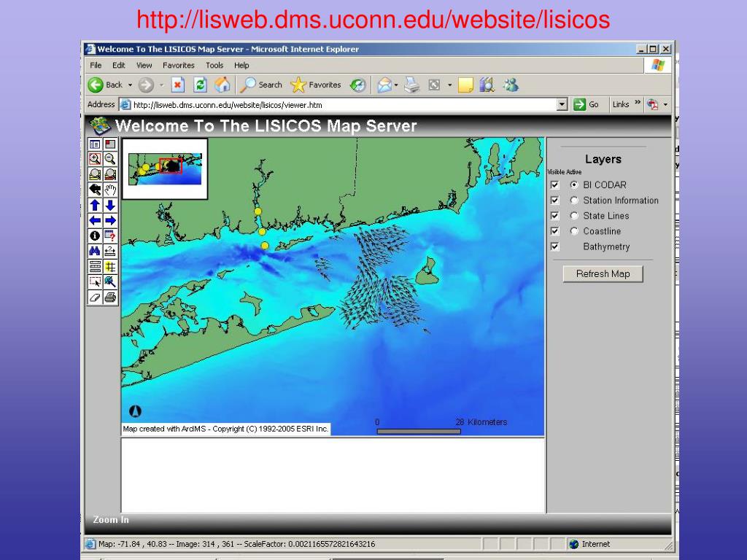Click the Zoom to Active Layer tool
The height and width of the screenshot is (560, 747).
point(110,175)
